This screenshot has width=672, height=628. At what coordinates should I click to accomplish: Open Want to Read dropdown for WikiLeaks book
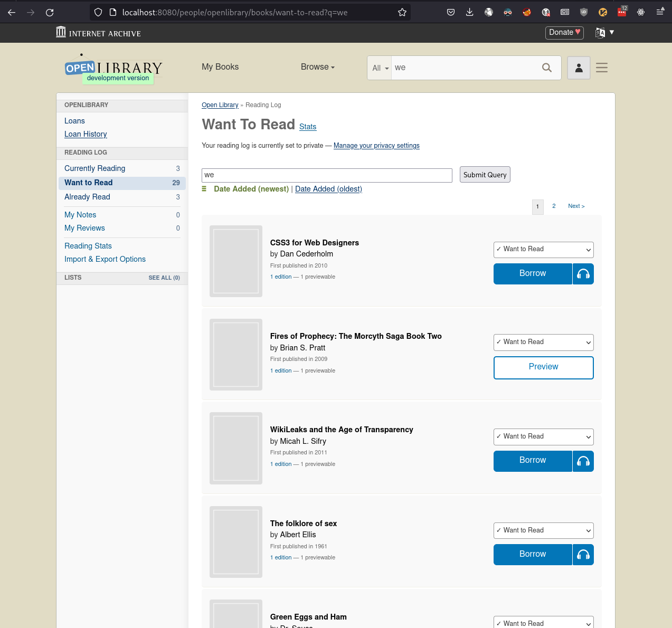point(544,437)
